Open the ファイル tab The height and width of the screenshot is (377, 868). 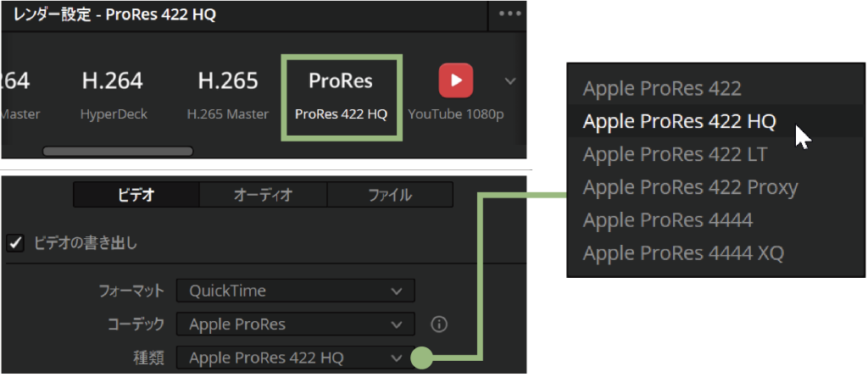389,195
